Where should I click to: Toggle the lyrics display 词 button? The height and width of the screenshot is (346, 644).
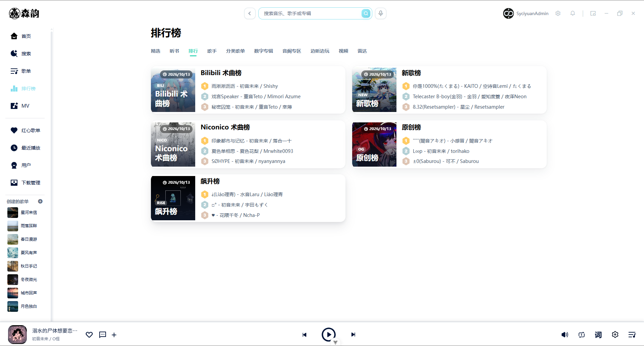click(x=598, y=335)
